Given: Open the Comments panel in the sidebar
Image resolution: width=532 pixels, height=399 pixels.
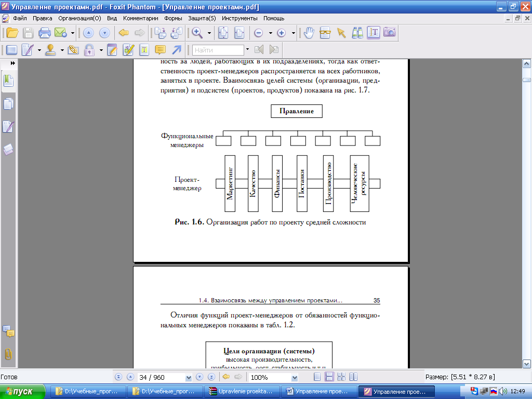Looking at the screenshot, I should (8, 331).
